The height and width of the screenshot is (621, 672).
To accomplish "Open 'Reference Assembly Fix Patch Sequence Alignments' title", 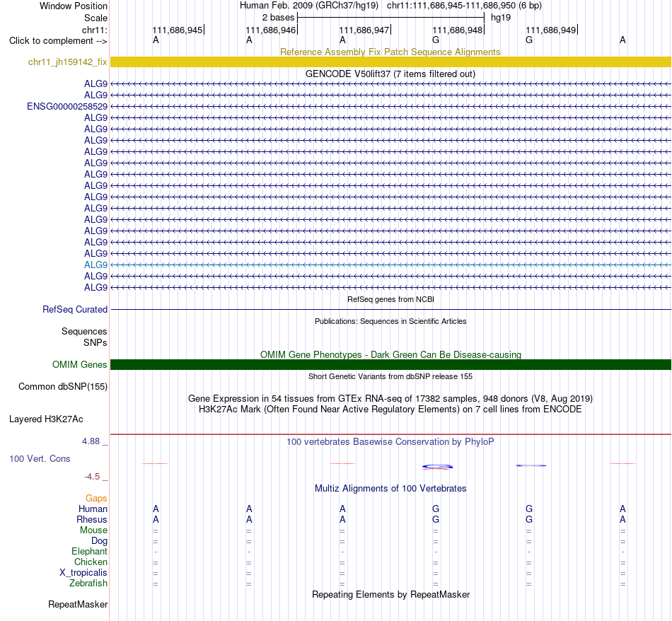I will (390, 52).
